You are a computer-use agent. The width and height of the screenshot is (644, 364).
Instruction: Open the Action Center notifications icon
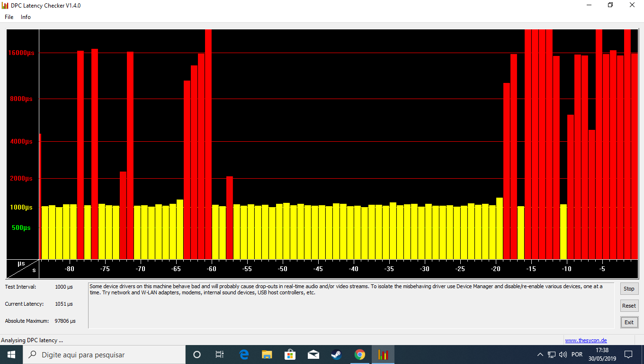pos(628,355)
